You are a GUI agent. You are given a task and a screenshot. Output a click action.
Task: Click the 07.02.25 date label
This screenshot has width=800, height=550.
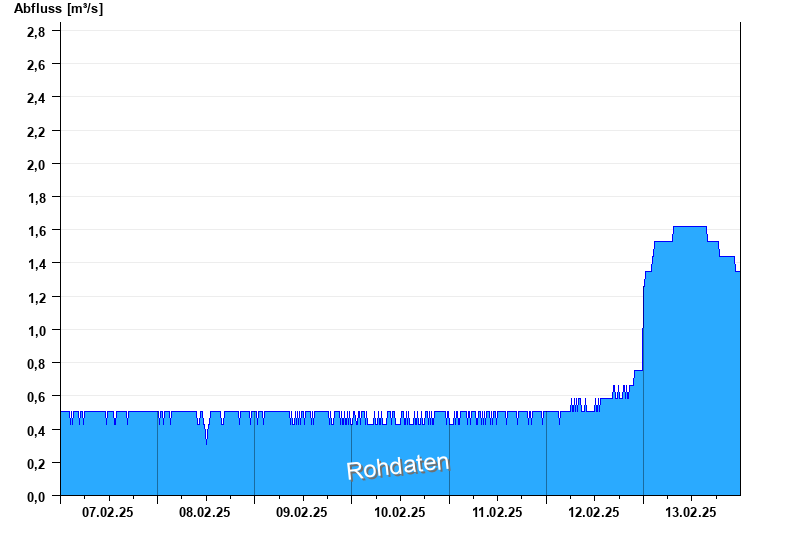tap(108, 512)
